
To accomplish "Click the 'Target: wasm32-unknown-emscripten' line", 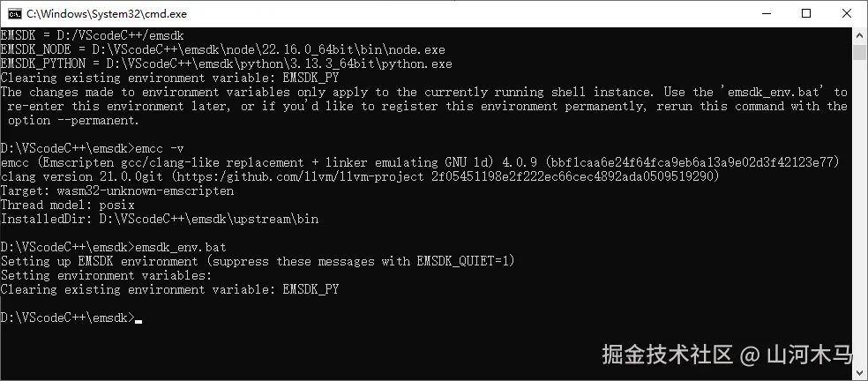I will pyautogui.click(x=116, y=191).
